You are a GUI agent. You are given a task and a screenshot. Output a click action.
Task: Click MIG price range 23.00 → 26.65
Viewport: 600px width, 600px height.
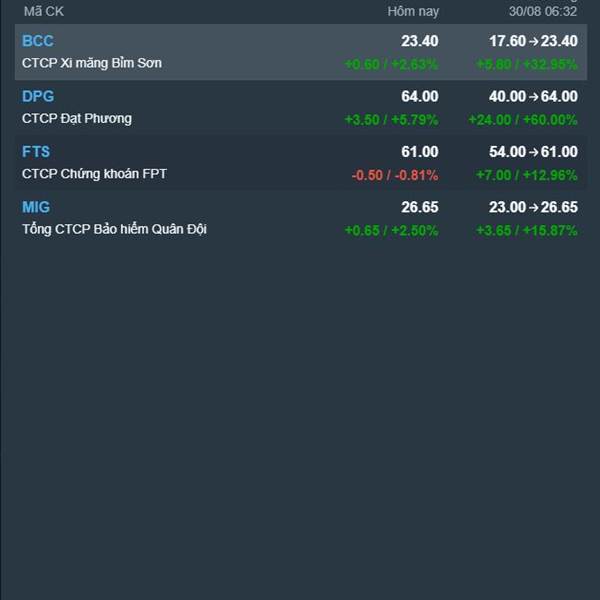(533, 207)
